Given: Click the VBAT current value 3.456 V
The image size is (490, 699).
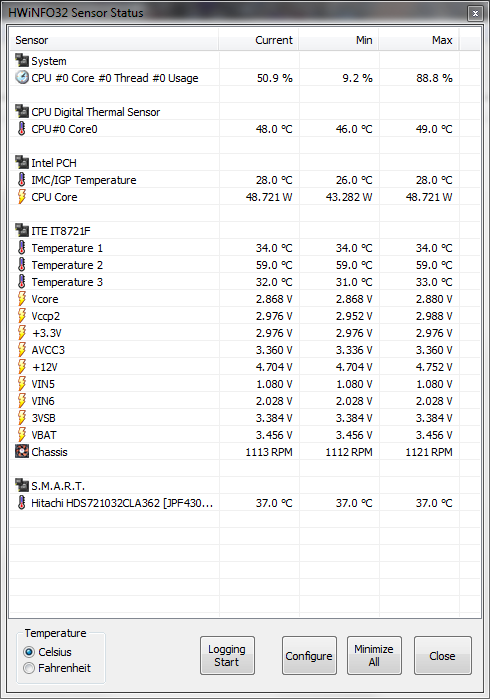Looking at the screenshot, I should [x=274, y=435].
